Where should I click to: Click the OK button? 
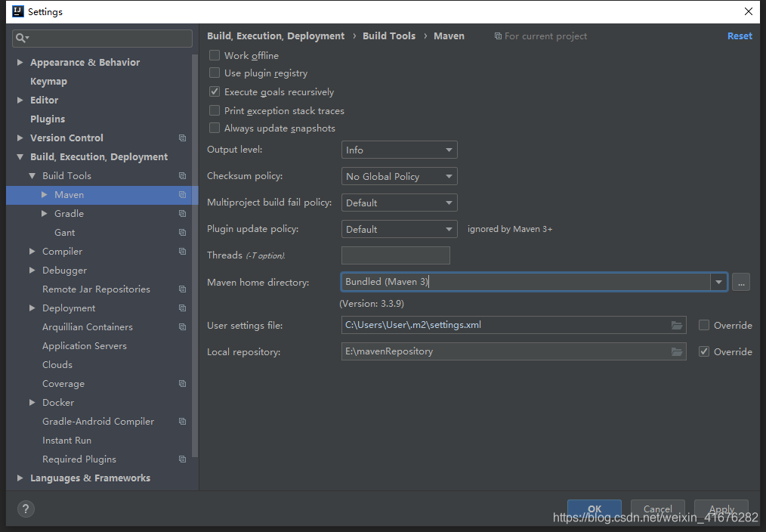(x=595, y=509)
